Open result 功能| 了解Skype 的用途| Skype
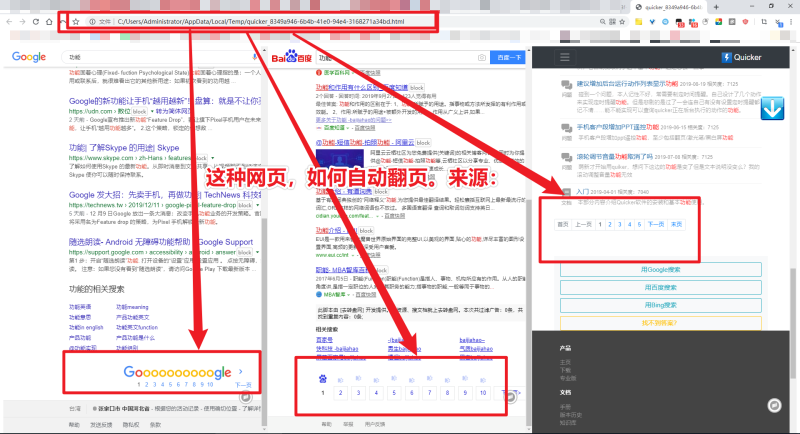This screenshot has height=434, width=800. (124, 147)
